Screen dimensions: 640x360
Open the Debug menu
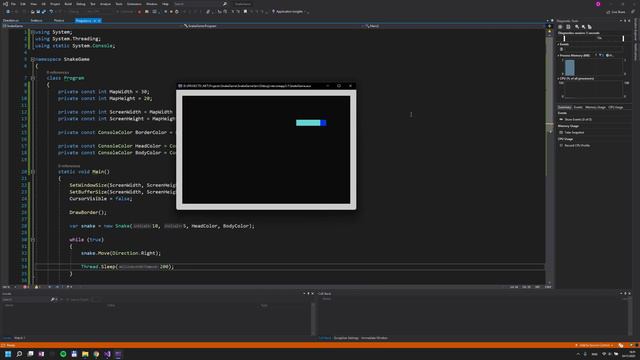pyautogui.click(x=81, y=4)
